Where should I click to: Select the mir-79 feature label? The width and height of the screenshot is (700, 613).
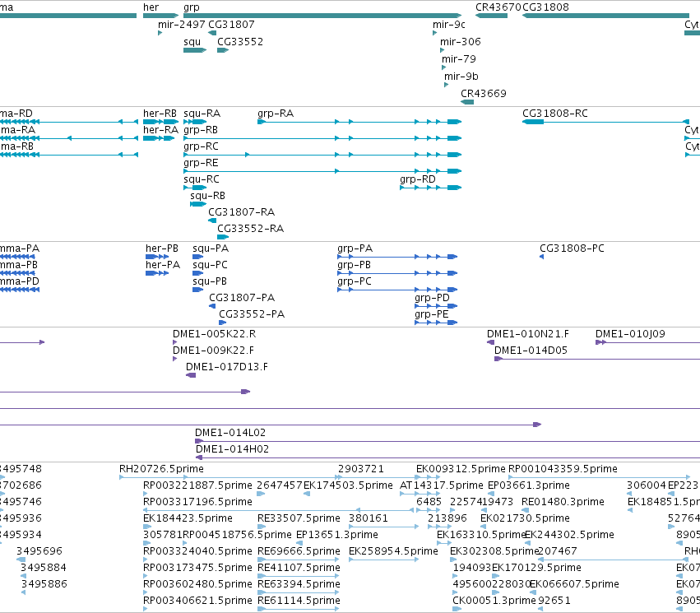click(x=459, y=59)
